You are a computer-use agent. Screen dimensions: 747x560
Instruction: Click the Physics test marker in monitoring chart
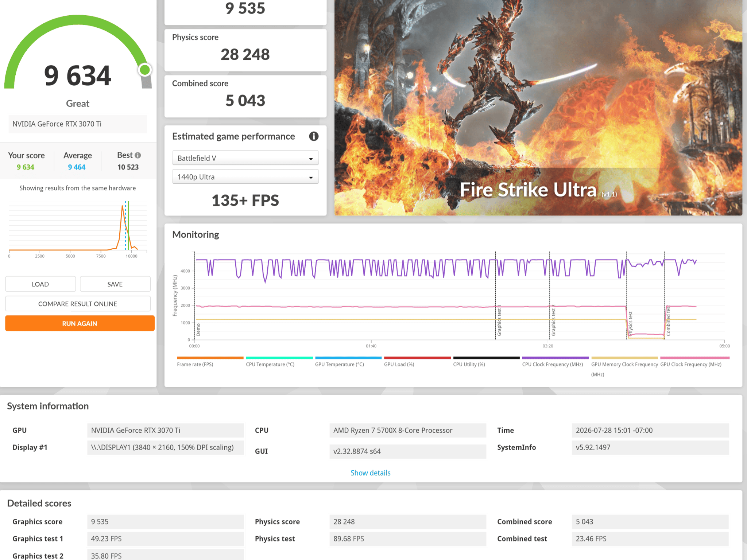(630, 323)
